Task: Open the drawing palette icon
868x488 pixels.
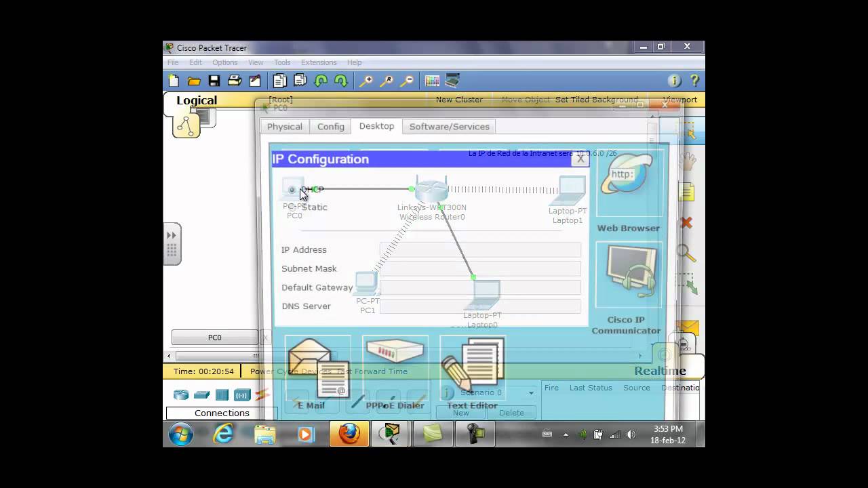Action: click(432, 81)
